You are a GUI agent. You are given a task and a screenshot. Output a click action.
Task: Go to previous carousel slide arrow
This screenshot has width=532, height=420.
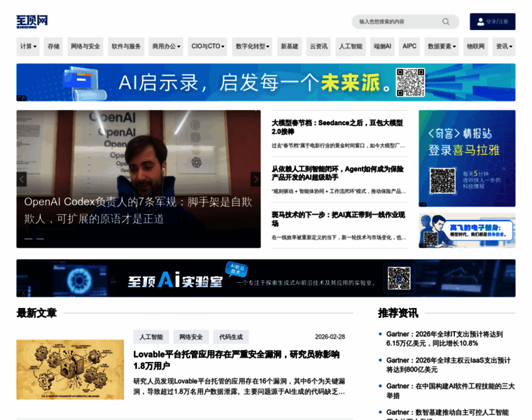pos(22,179)
